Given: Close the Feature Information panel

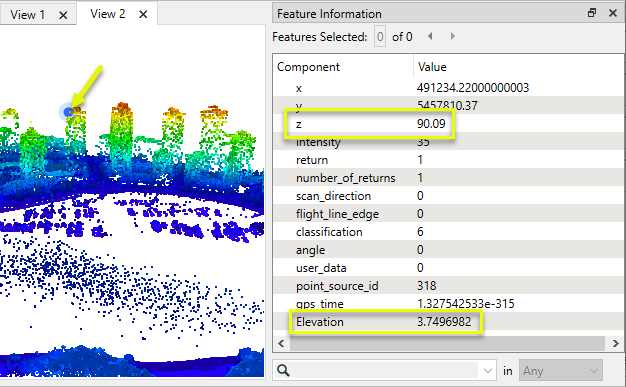Looking at the screenshot, I should click(613, 13).
